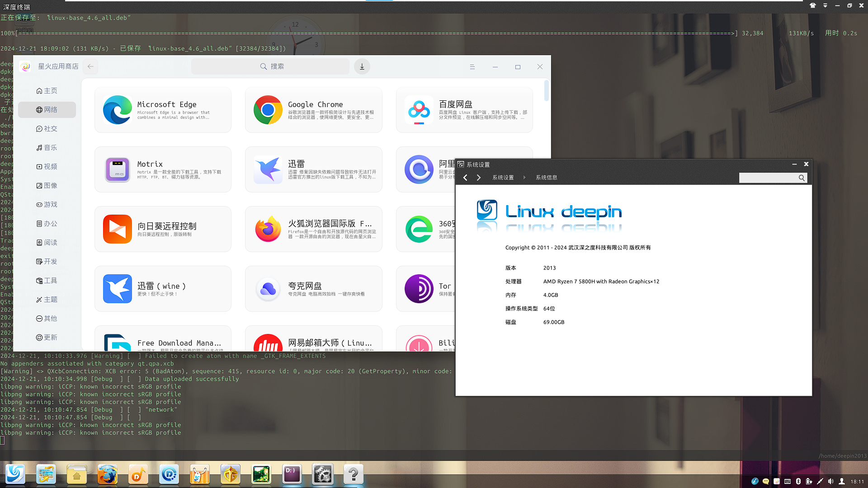Select 音乐 category in the sidebar
Viewport: 868px width, 488px height.
click(47, 148)
